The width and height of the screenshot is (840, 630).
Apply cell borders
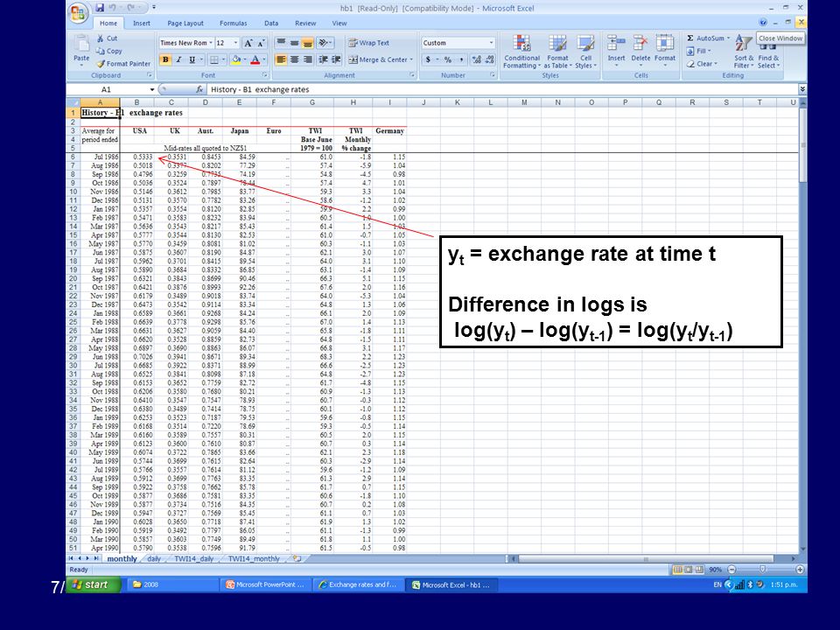(x=213, y=60)
